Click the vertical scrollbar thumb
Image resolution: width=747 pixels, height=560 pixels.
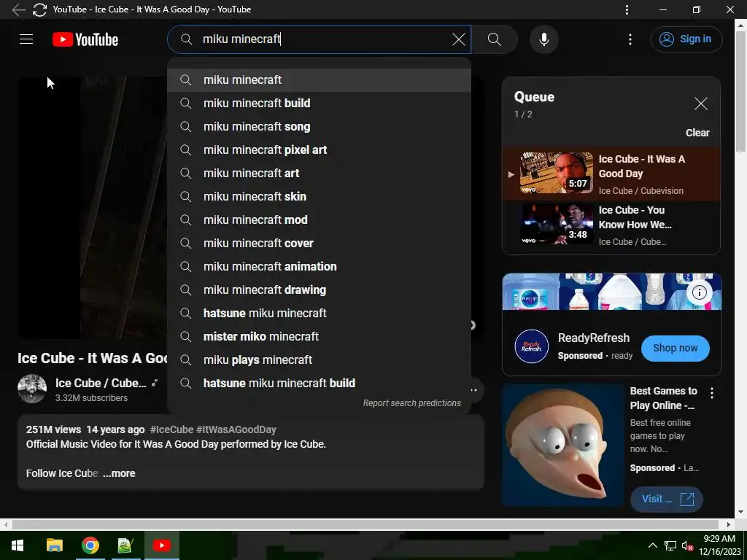tap(740, 90)
